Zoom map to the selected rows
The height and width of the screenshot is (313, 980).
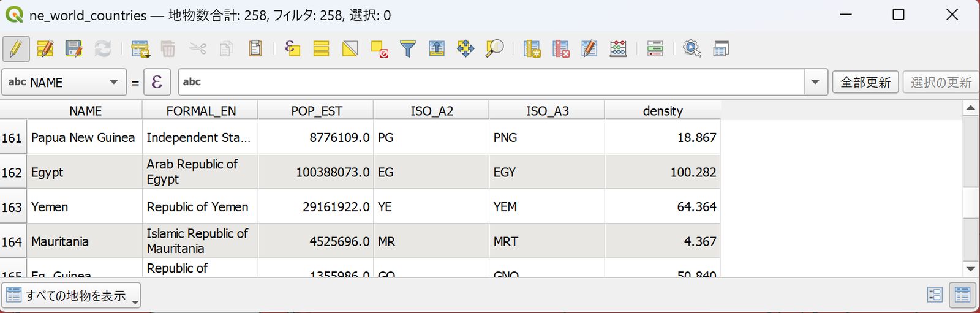494,48
